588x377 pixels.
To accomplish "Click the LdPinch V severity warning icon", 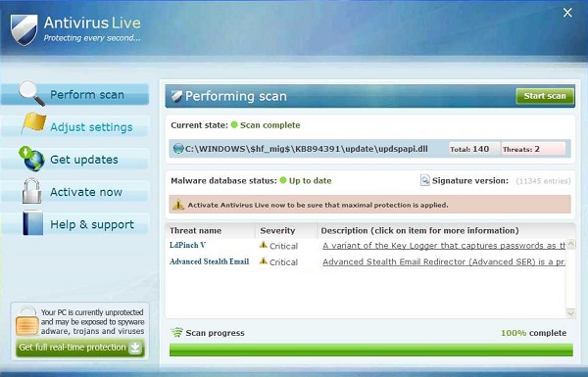I will [264, 245].
